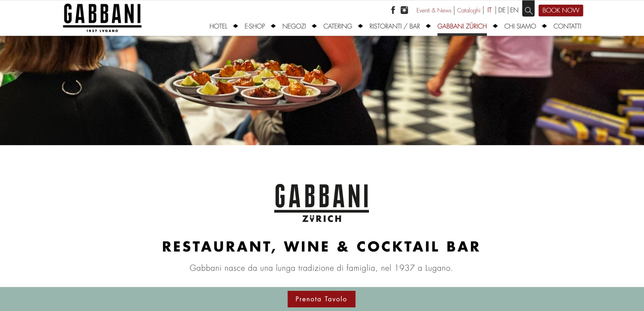Switch site language to EN

514,10
